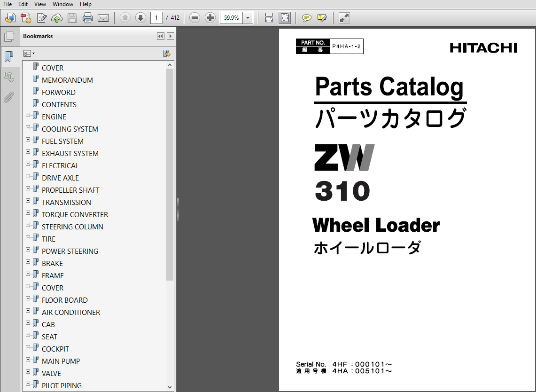Select the VALVE bookmark
The image size is (536, 392).
tap(51, 374)
